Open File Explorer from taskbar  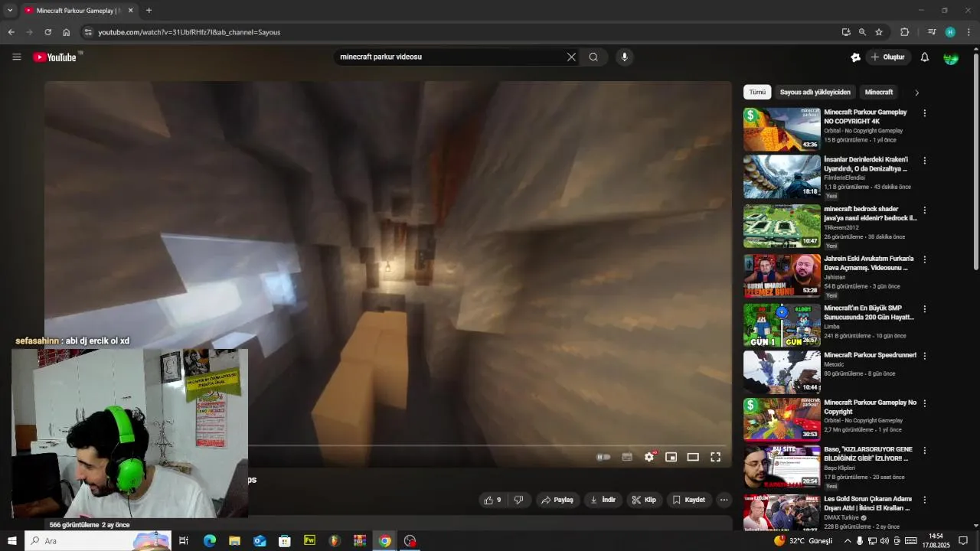pos(234,541)
